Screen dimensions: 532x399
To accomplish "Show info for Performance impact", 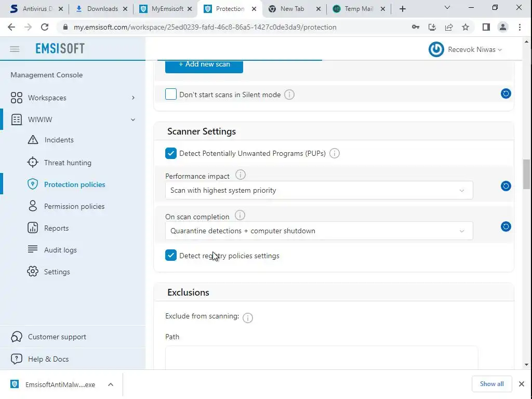I will (240, 175).
